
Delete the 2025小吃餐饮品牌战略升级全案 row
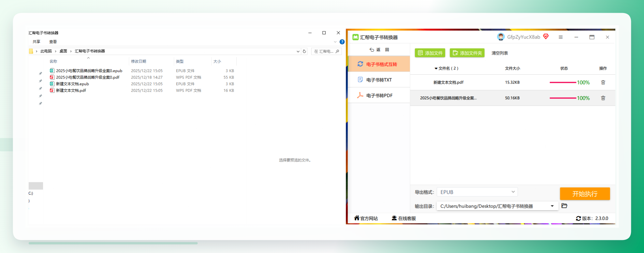(x=603, y=98)
